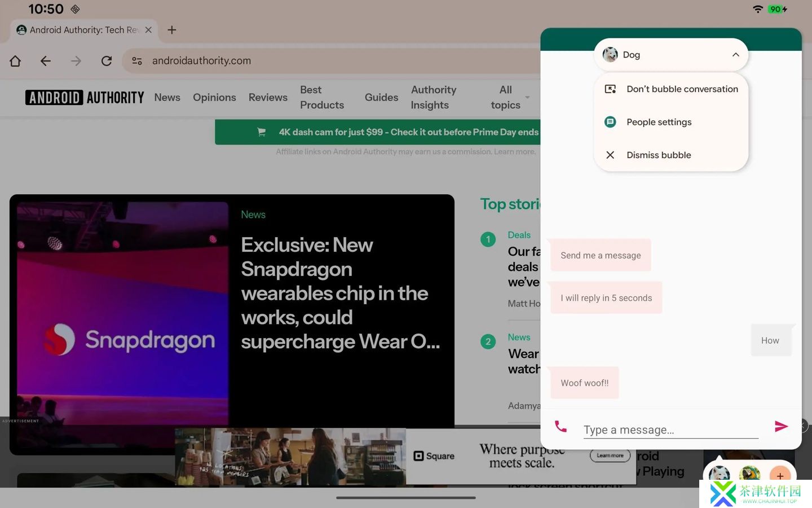Click the 'I will reply in 5 seconds' message
This screenshot has width=812, height=508.
click(x=606, y=298)
